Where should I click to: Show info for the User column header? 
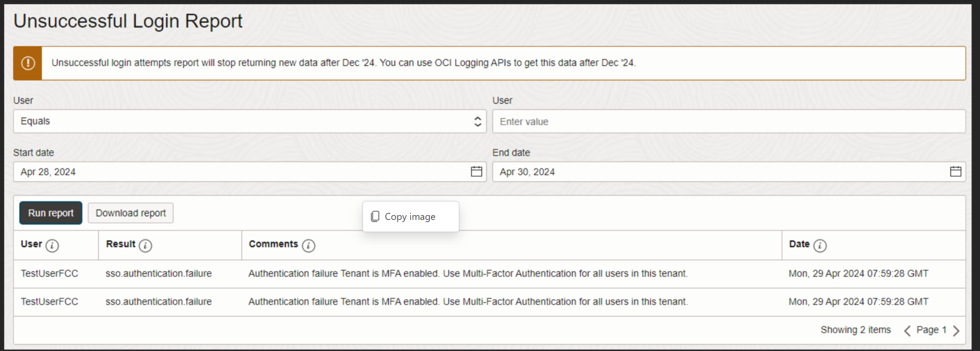coord(52,245)
